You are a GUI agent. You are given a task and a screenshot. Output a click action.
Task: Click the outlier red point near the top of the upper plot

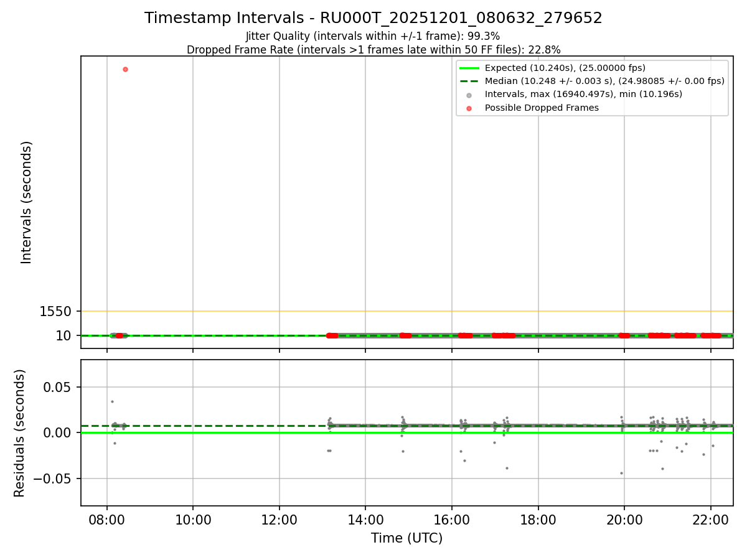point(125,69)
